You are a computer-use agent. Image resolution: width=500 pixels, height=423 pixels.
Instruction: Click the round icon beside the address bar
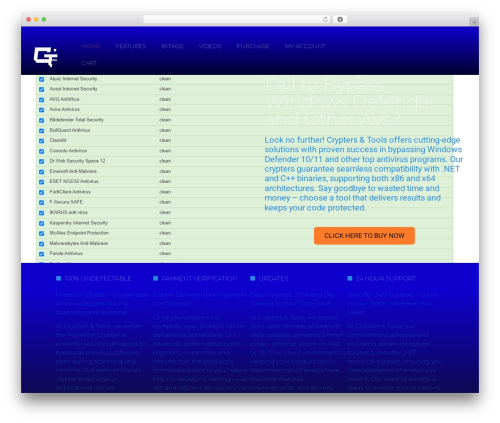click(x=340, y=20)
